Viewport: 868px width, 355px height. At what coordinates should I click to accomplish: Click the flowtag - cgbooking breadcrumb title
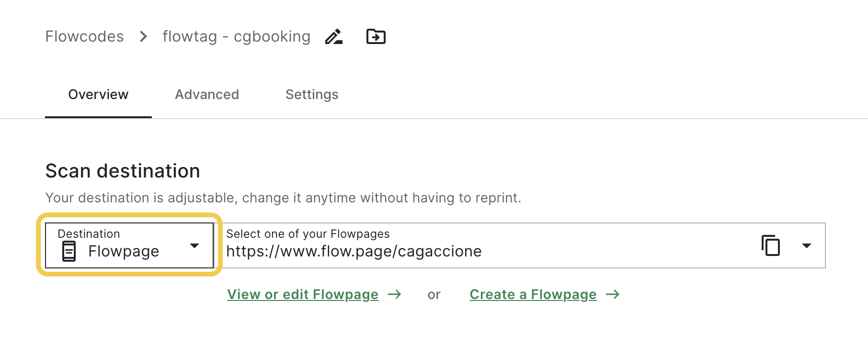point(237,36)
